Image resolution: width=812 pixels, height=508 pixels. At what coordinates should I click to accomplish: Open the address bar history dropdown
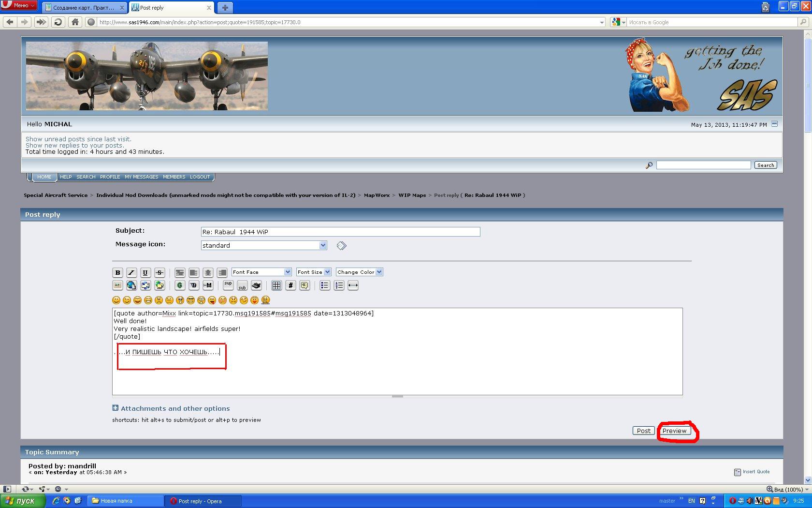602,22
